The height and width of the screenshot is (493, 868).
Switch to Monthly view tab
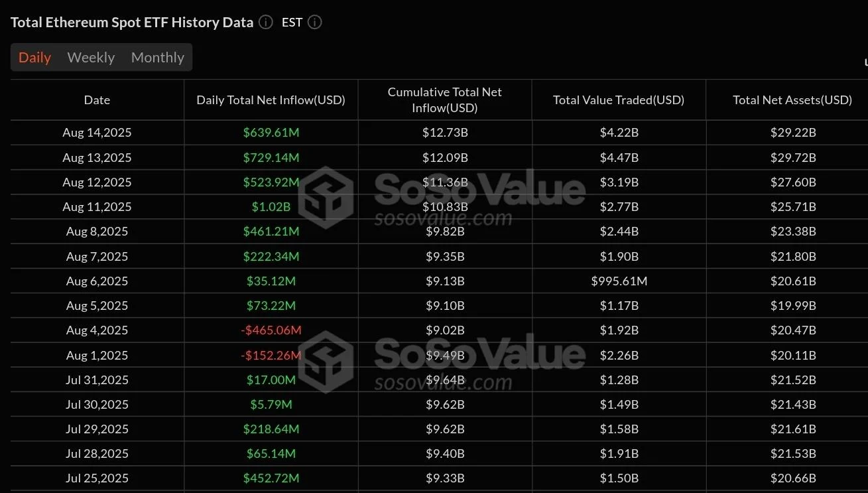coord(158,58)
